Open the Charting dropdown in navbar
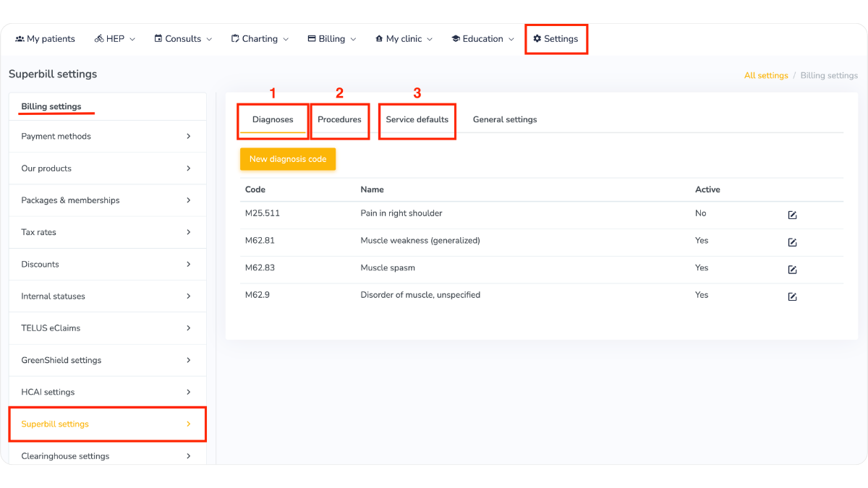 (260, 39)
